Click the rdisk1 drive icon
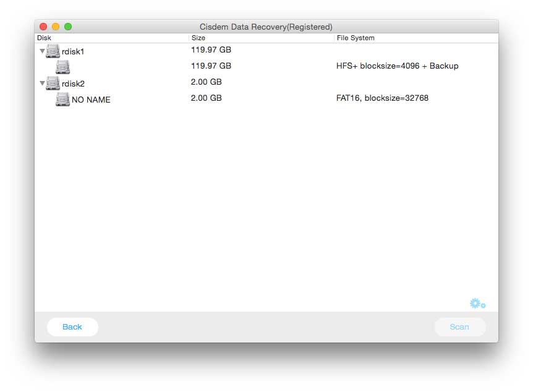This screenshot has width=533, height=392. (53, 51)
